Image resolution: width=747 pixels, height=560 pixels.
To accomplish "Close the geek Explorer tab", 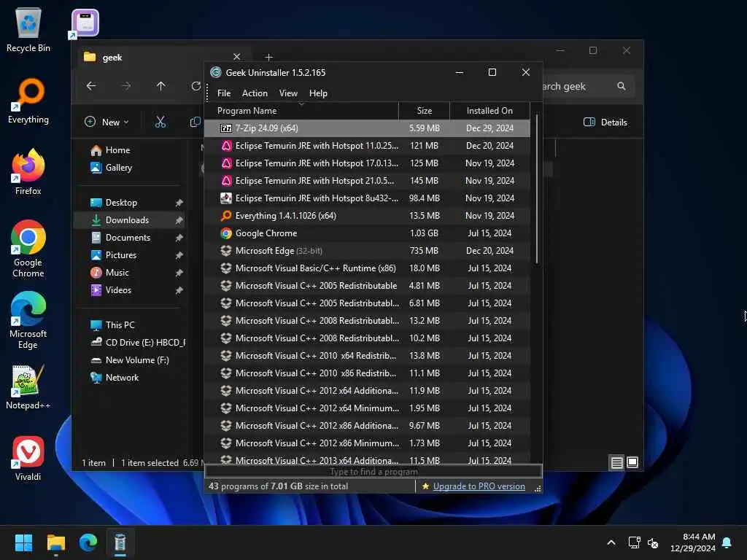I will [237, 57].
